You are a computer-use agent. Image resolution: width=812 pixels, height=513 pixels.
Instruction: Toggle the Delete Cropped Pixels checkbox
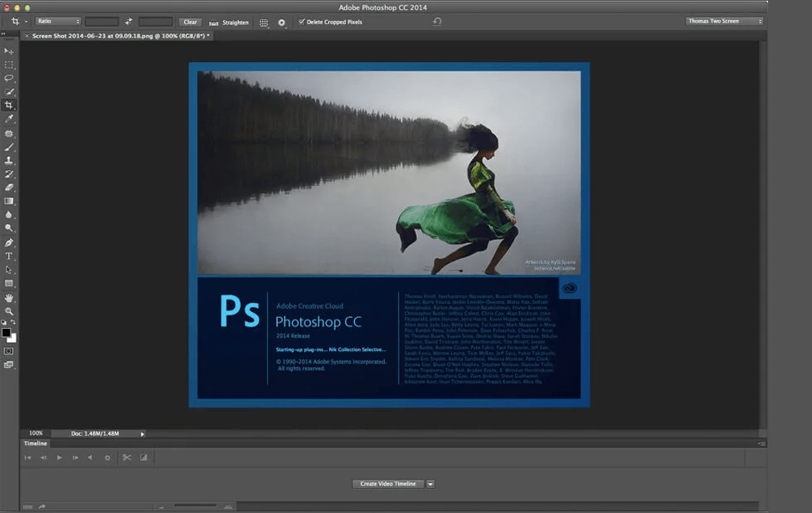[302, 22]
